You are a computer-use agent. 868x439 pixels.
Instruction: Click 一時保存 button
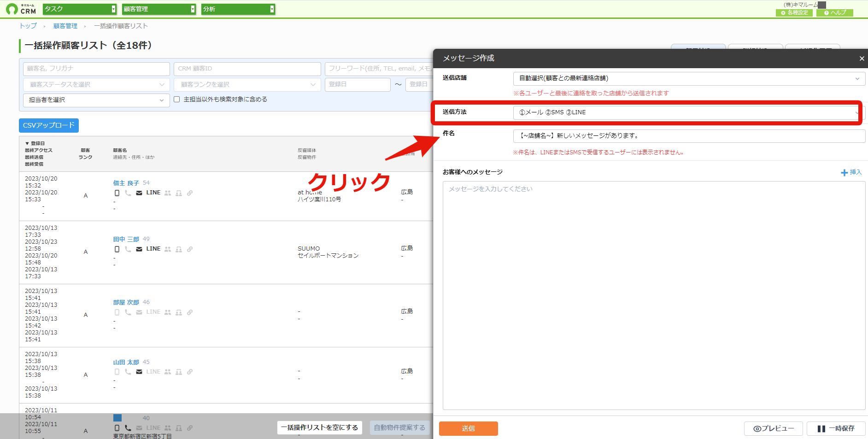point(836,428)
